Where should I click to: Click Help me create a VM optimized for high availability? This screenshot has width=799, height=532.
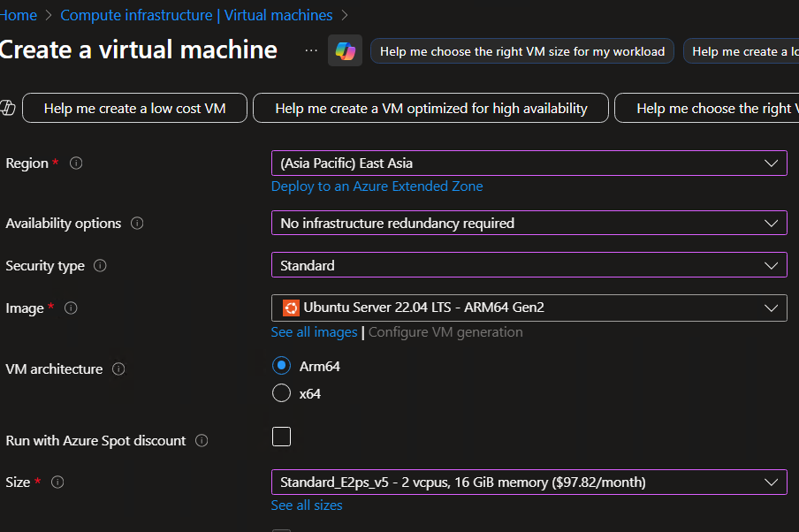click(430, 108)
